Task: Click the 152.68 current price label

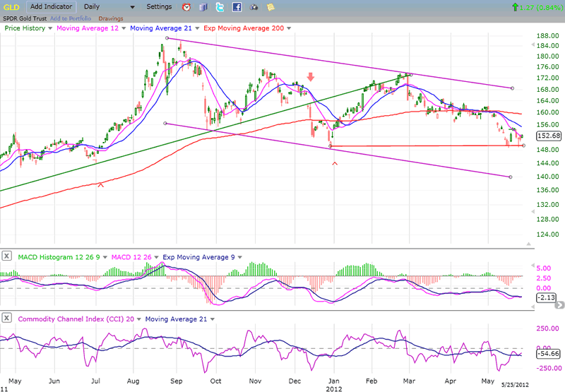Action: (547, 136)
